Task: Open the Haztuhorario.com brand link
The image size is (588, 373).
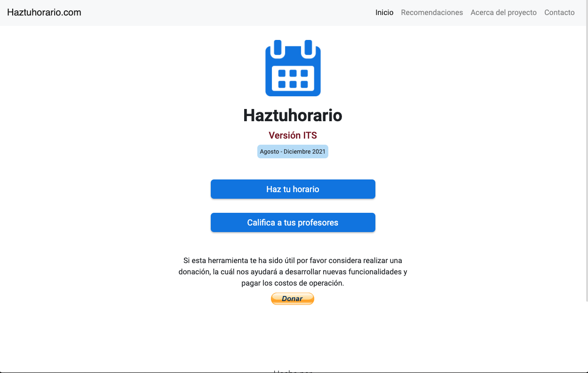Action: coord(44,13)
